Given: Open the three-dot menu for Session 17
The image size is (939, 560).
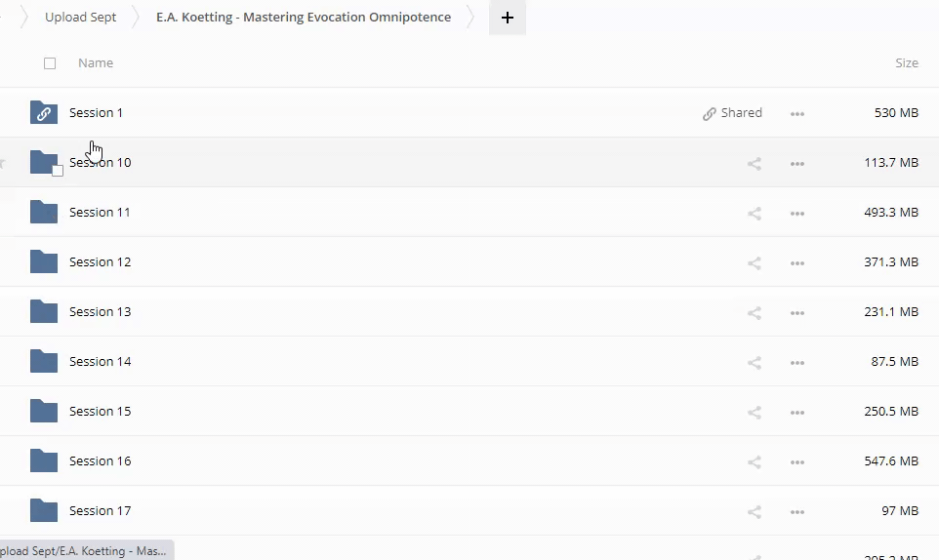Looking at the screenshot, I should coord(797,511).
